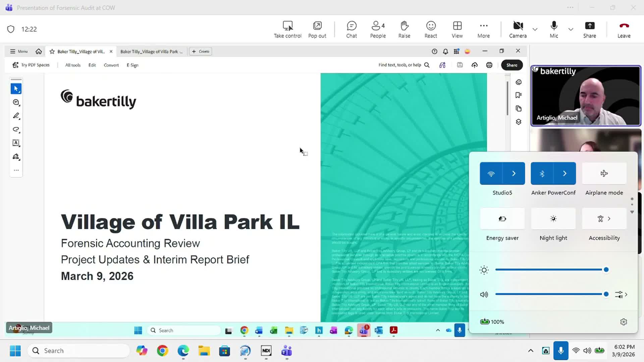Select the Highlight tool in Acrobat sidebar
The width and height of the screenshot is (644, 362).
tap(16, 116)
